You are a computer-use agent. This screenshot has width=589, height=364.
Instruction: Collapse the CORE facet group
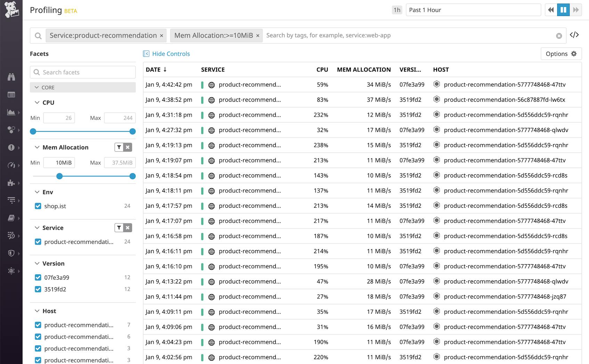(x=37, y=87)
